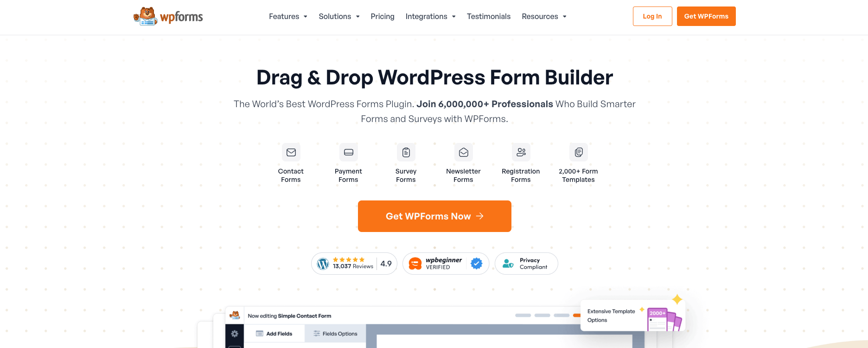Click the wpbeginner VERIFIED badge text

point(444,264)
